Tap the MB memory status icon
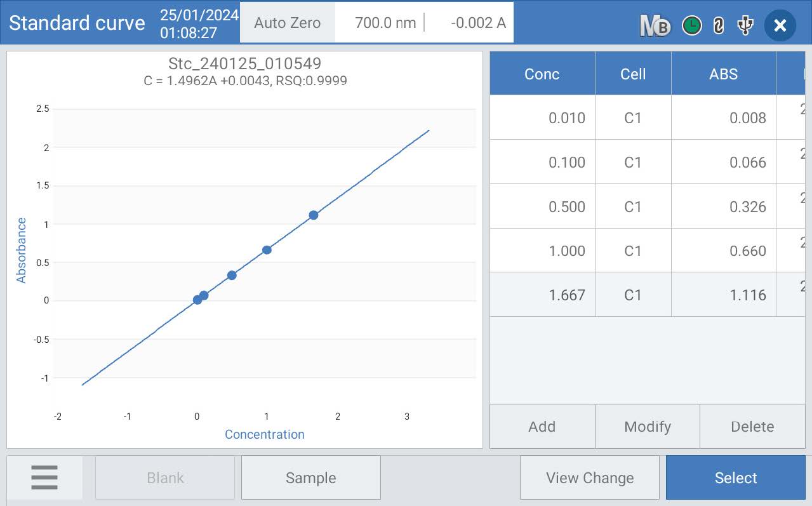Screen dimensions: 812x506 (655, 25)
